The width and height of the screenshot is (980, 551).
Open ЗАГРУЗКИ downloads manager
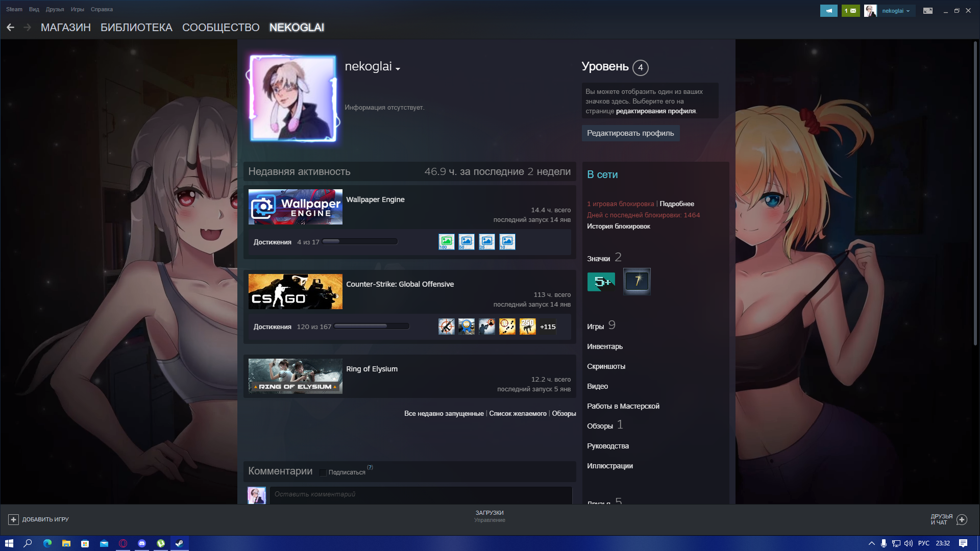[489, 513]
